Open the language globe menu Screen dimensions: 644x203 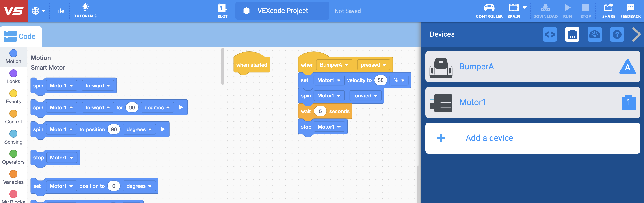(39, 11)
